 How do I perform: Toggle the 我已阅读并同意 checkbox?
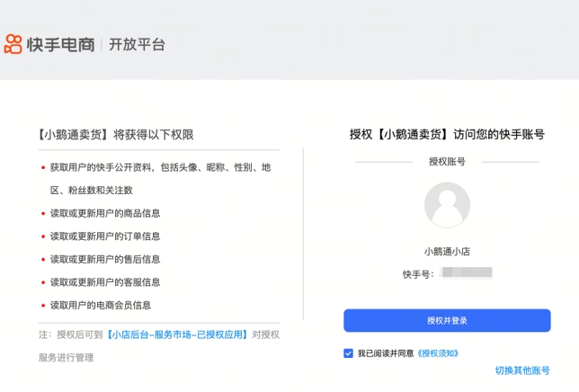coord(348,353)
